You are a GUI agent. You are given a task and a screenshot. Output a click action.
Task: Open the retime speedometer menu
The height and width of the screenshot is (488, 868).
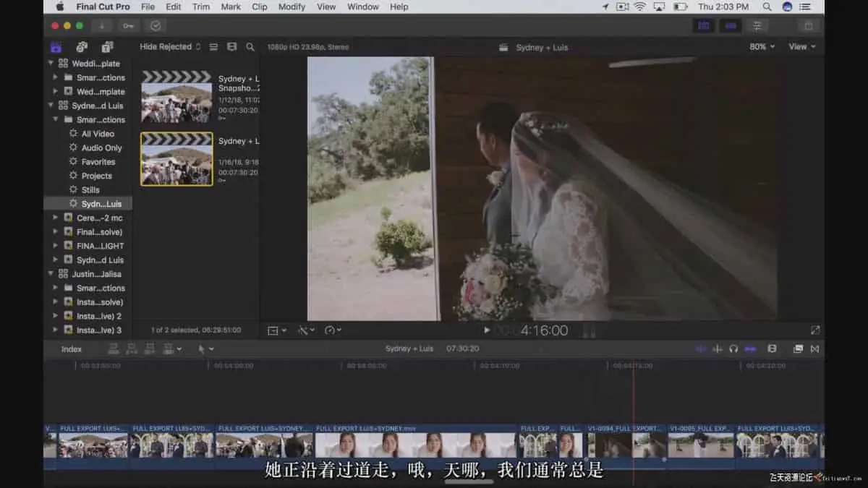point(333,330)
